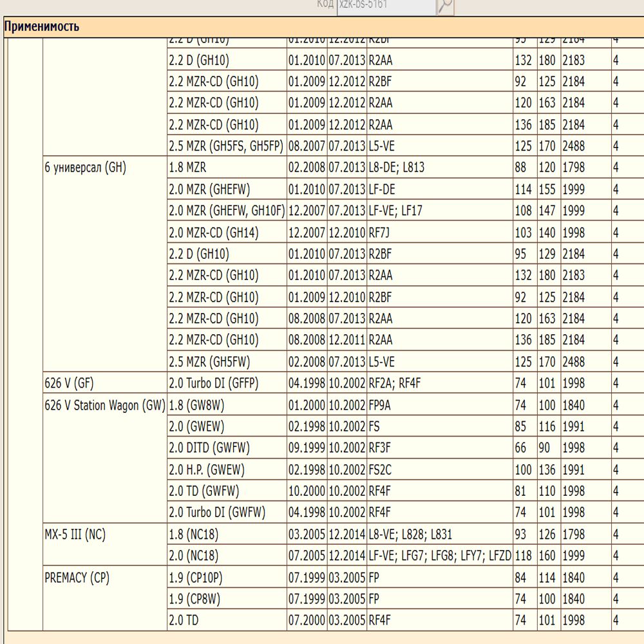Click the 2.0 (NC18) modification cell
644x644 pixels.
(x=227, y=555)
